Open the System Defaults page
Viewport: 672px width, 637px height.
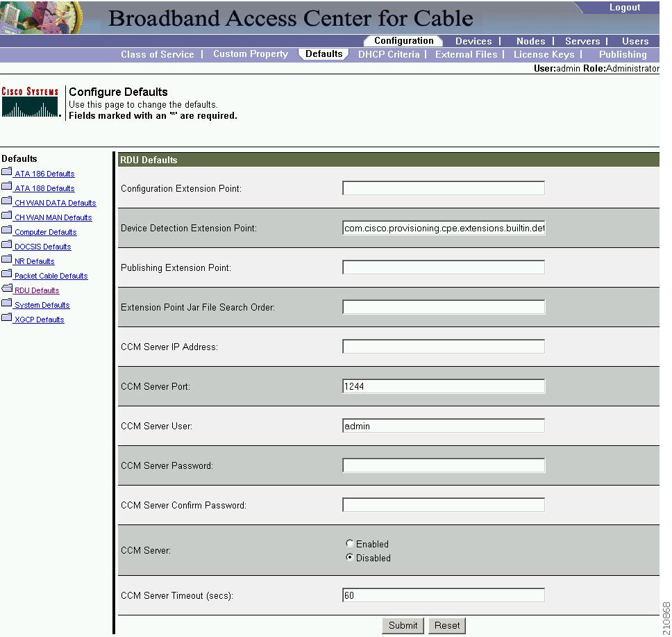pos(42,304)
